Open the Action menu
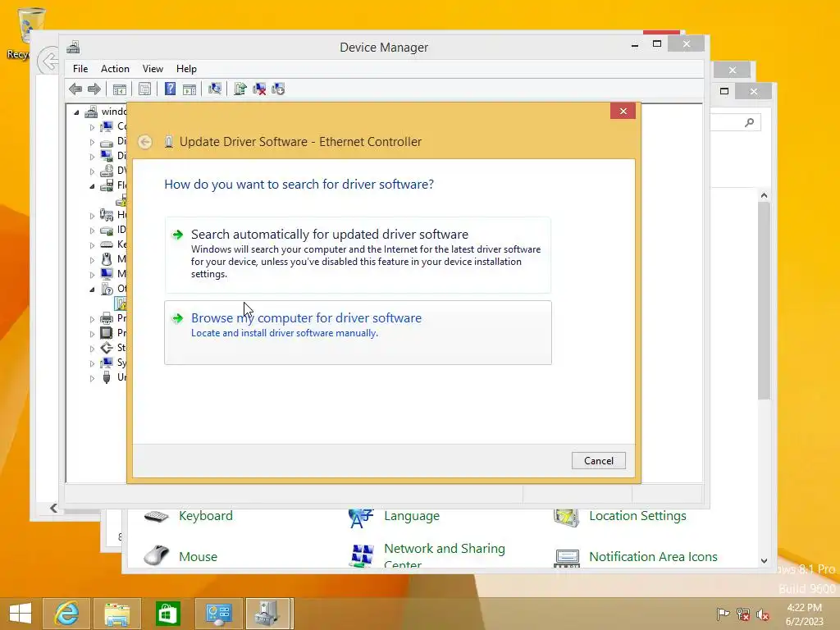 click(115, 69)
